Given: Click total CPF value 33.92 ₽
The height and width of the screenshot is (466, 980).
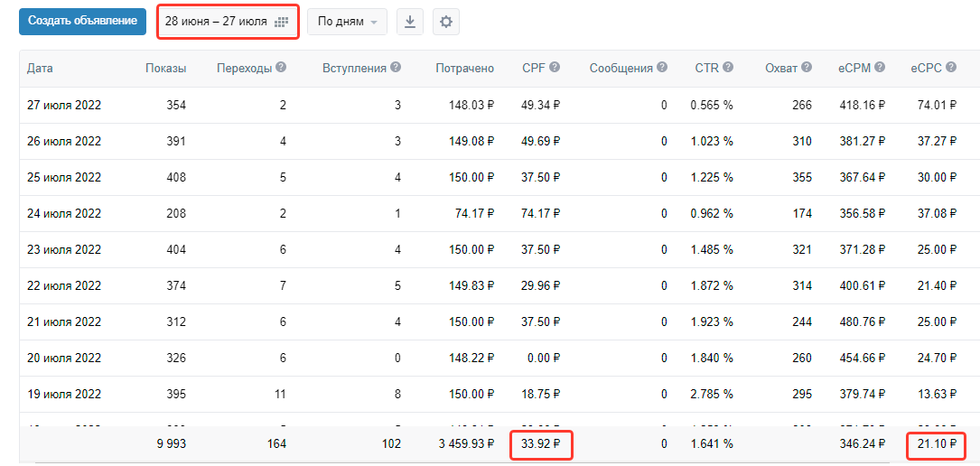Looking at the screenshot, I should [541, 443].
